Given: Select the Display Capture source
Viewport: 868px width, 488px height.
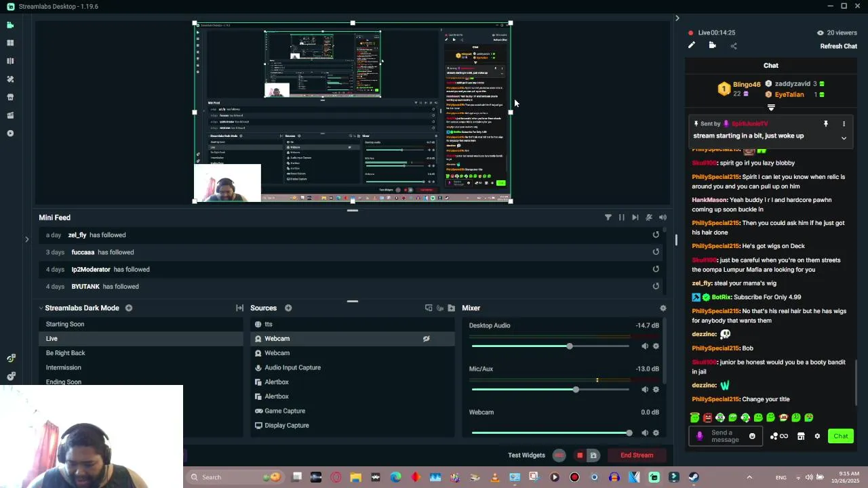Looking at the screenshot, I should coord(353,425).
